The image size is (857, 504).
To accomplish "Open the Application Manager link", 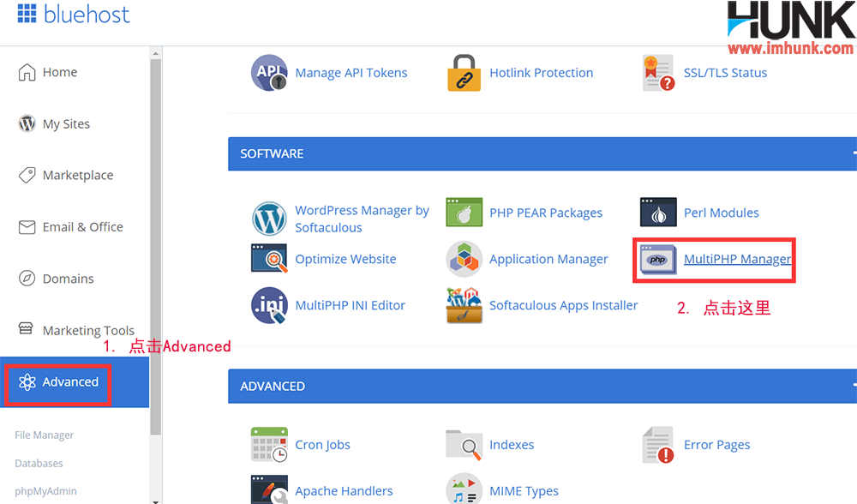I will 548,259.
